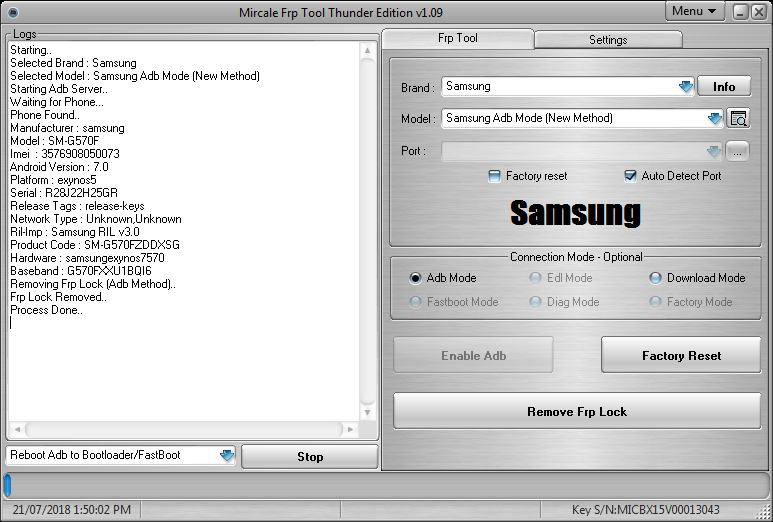Screen dimensions: 773x522
Task: Click log line 'Android Version : 7.0'
Action: click(59, 167)
